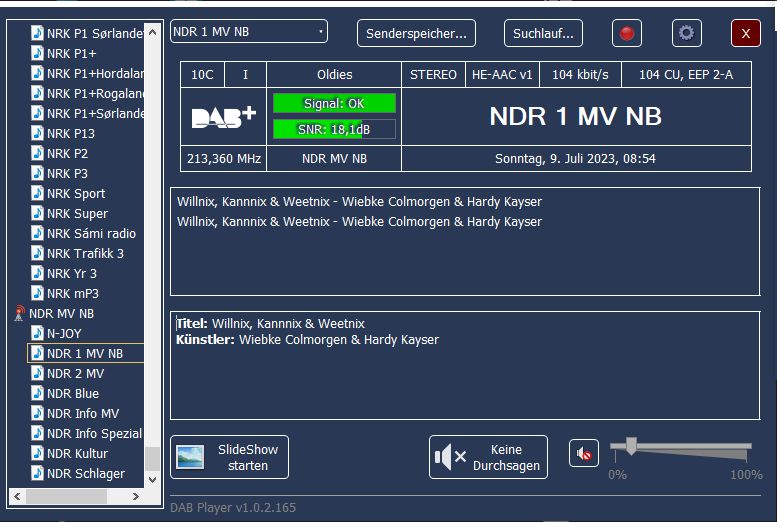Click the NDR MV NB ensemble antenna icon
Viewport: 777px width, 522px height.
click(x=19, y=314)
